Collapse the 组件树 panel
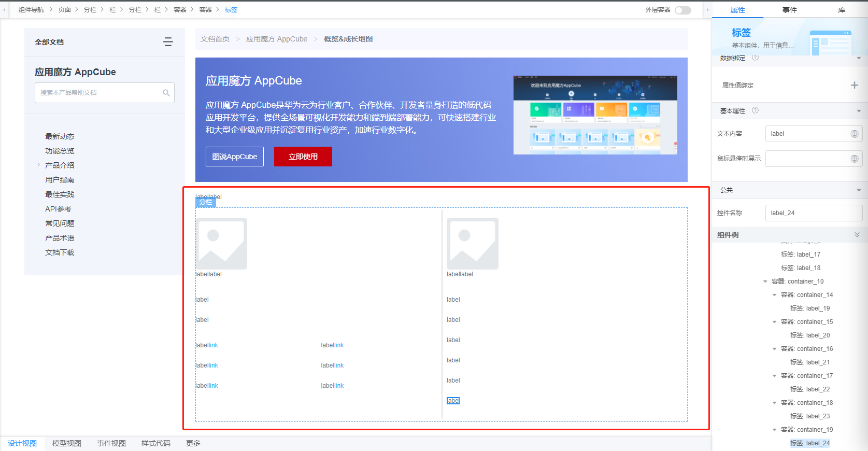The height and width of the screenshot is (451, 868). click(857, 235)
